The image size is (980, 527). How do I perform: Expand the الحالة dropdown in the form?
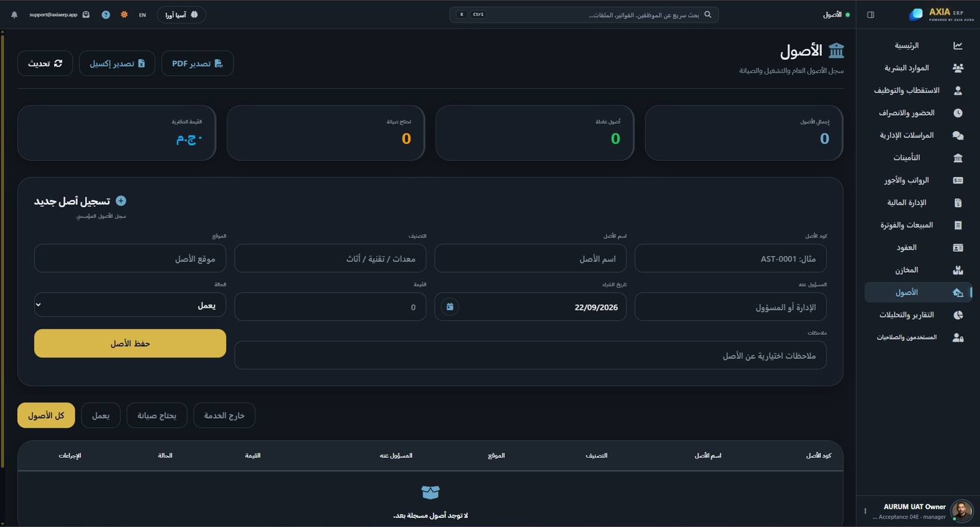click(x=130, y=305)
